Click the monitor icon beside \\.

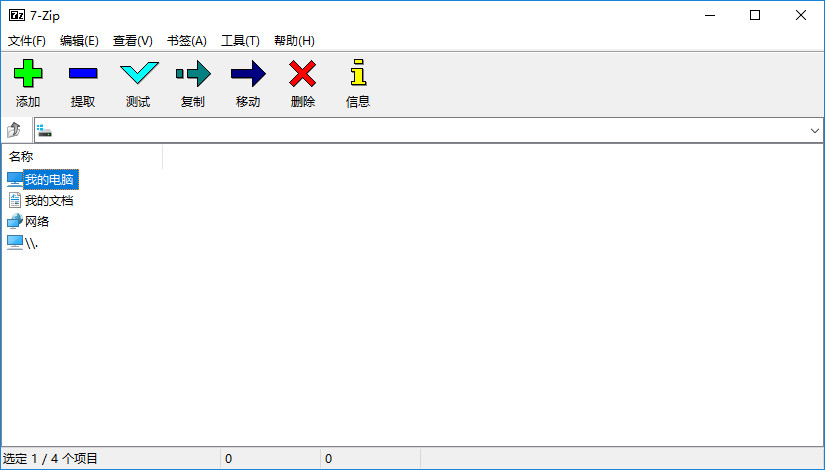[x=15, y=243]
